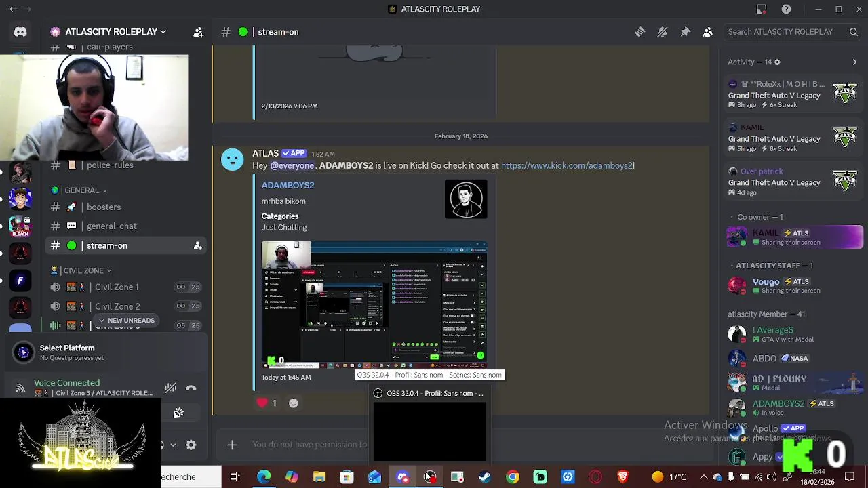This screenshot has width=868, height=488.
Task: Collapse the CIVIL ZONE category
Action: click(81, 270)
